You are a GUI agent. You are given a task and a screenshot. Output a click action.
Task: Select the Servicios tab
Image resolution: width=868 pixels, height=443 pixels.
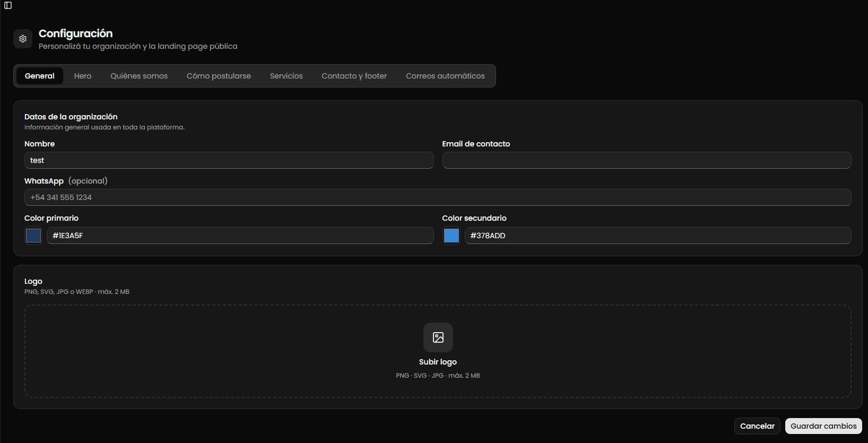coord(286,76)
